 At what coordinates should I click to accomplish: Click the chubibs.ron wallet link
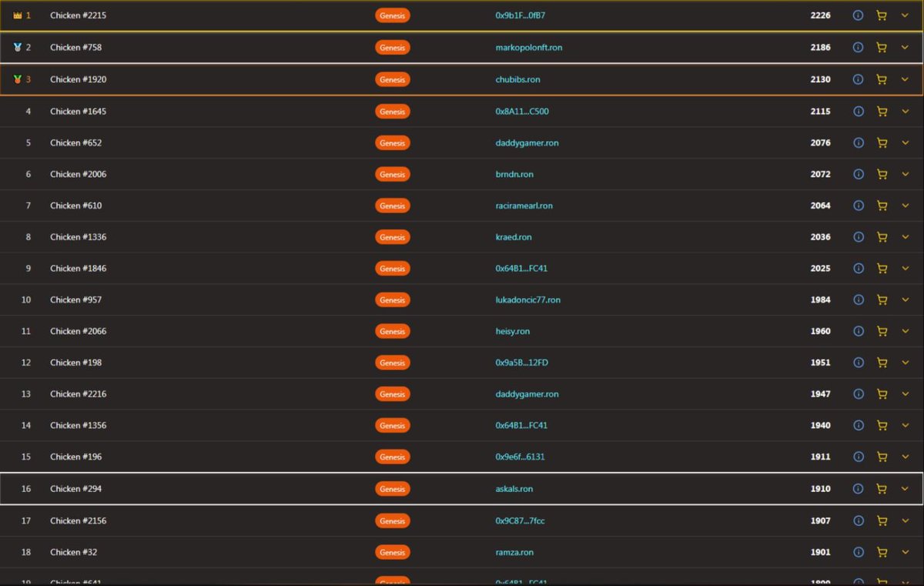(519, 79)
